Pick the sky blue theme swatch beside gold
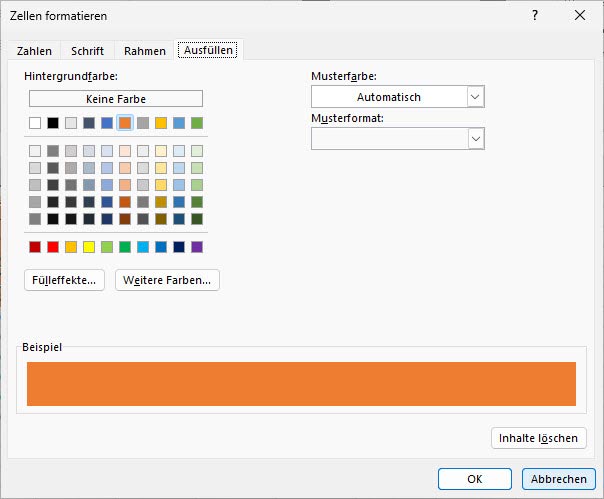The image size is (604, 499). coord(179,123)
